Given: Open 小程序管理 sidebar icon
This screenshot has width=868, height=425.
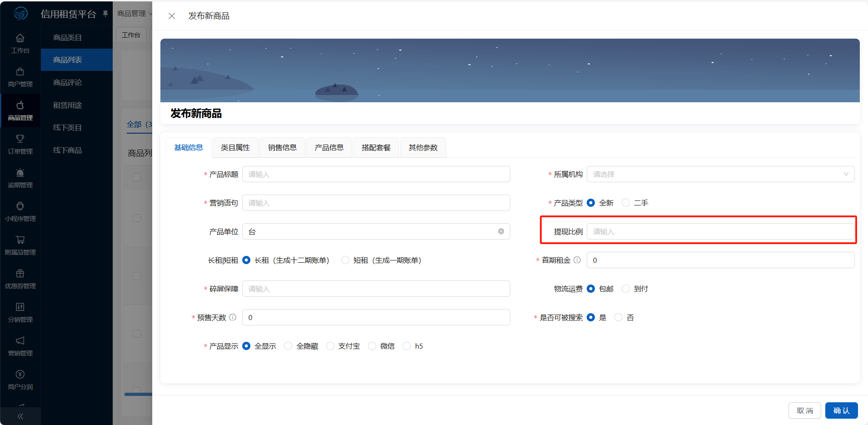Looking at the screenshot, I should point(20,206).
